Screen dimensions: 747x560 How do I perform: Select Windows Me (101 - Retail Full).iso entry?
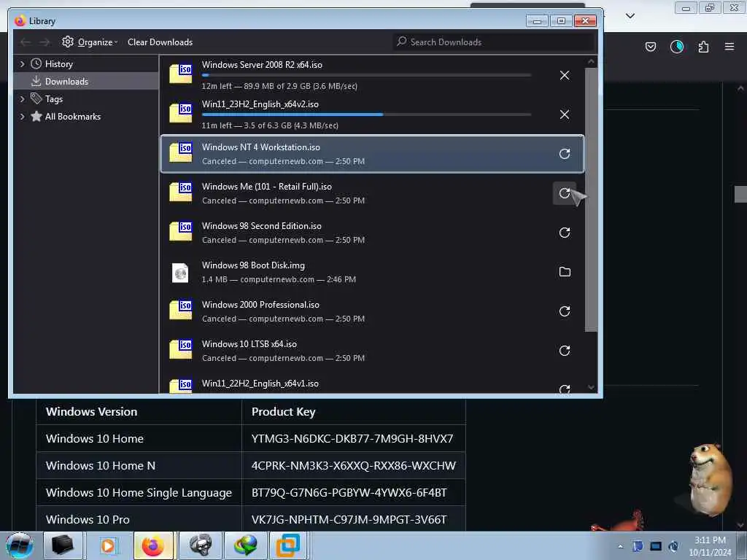pyautogui.click(x=372, y=193)
